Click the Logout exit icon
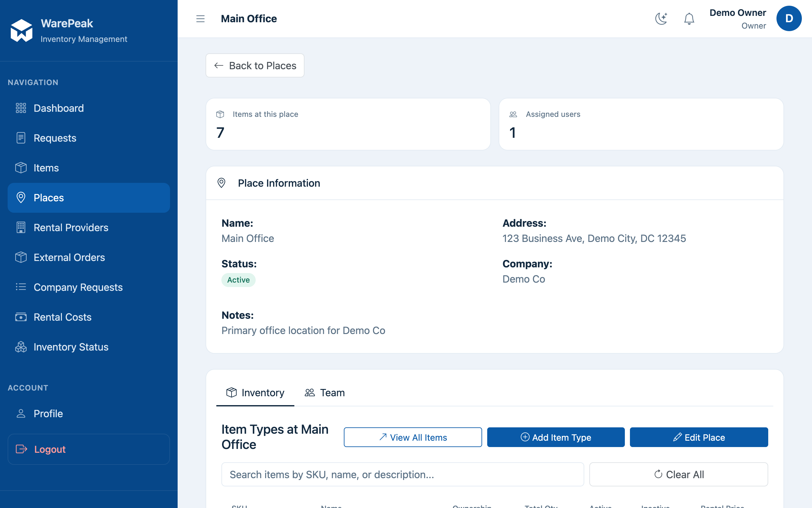The image size is (812, 508). tap(22, 449)
